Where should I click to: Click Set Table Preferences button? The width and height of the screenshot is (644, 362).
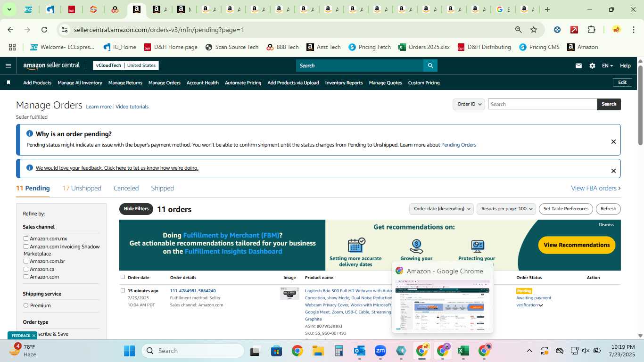click(x=566, y=209)
